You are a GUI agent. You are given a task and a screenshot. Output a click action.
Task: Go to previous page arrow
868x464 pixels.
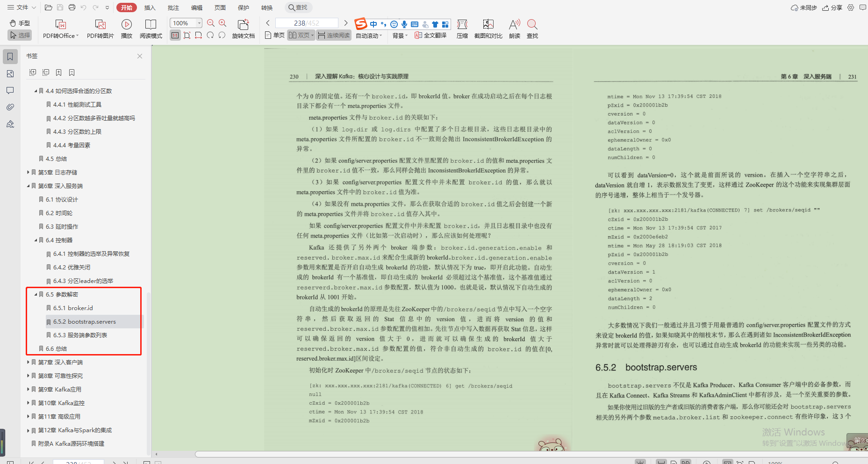(268, 23)
